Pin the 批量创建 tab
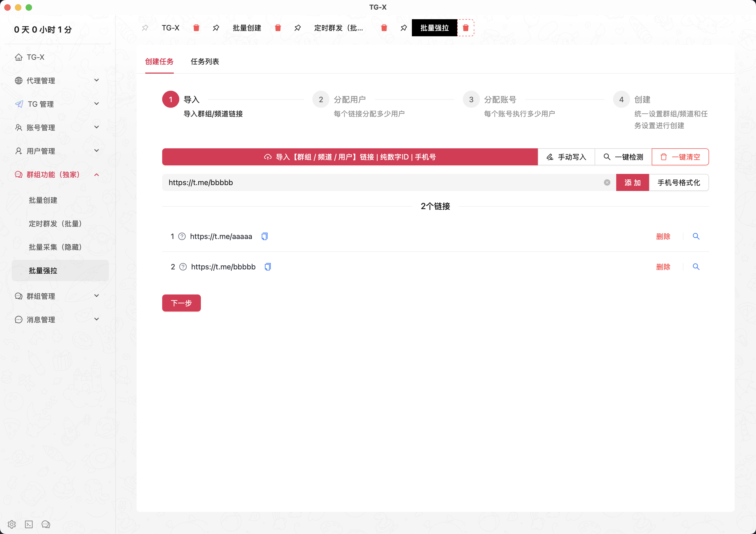Image resolution: width=756 pixels, height=534 pixels. (216, 28)
